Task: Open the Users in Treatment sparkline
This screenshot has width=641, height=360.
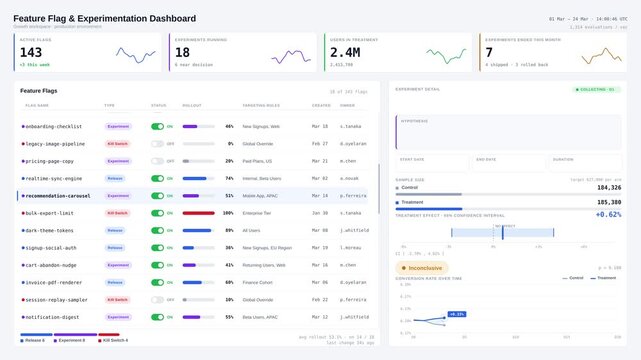Action: [x=446, y=56]
